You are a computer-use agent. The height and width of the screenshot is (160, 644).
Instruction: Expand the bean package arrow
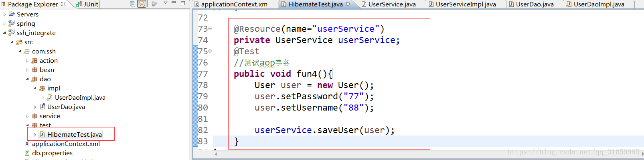coord(28,70)
